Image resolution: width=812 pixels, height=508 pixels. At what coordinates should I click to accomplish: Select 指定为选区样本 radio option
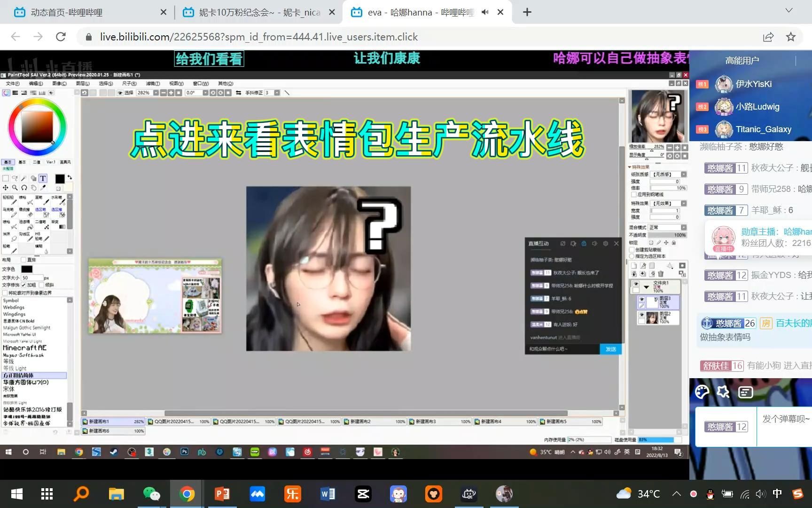tap(632, 256)
